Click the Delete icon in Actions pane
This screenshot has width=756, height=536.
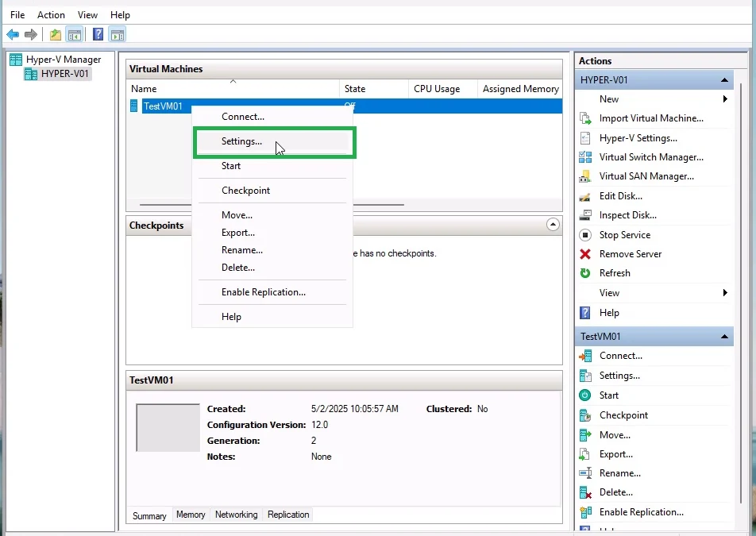click(584, 492)
